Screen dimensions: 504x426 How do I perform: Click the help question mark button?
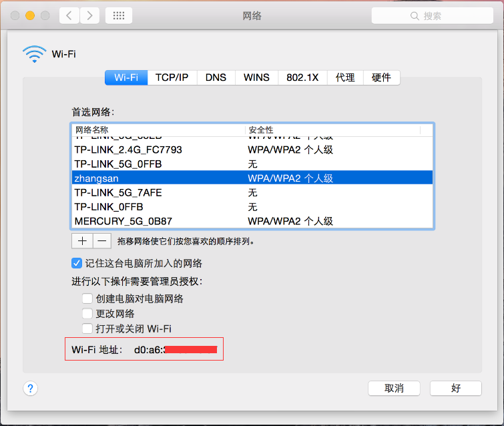30,389
